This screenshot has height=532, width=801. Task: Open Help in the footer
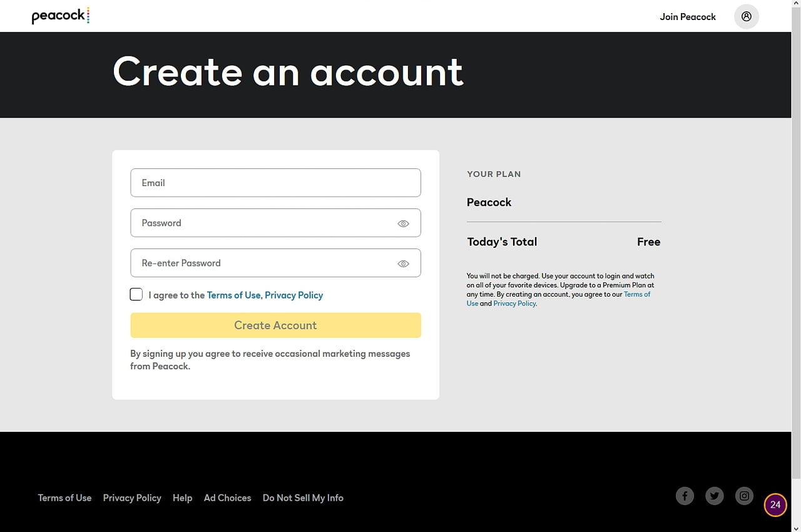[x=182, y=498]
